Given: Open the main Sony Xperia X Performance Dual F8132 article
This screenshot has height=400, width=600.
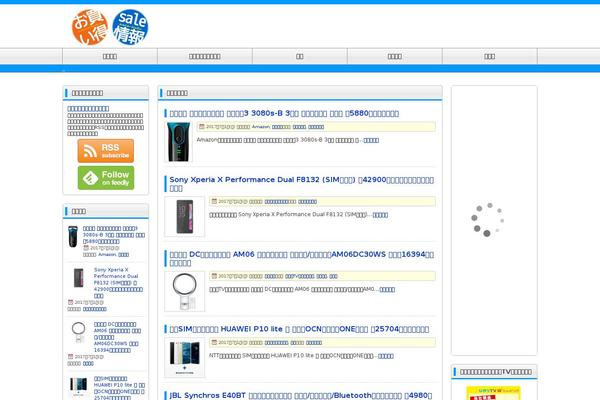Looking at the screenshot, I should [x=302, y=184].
